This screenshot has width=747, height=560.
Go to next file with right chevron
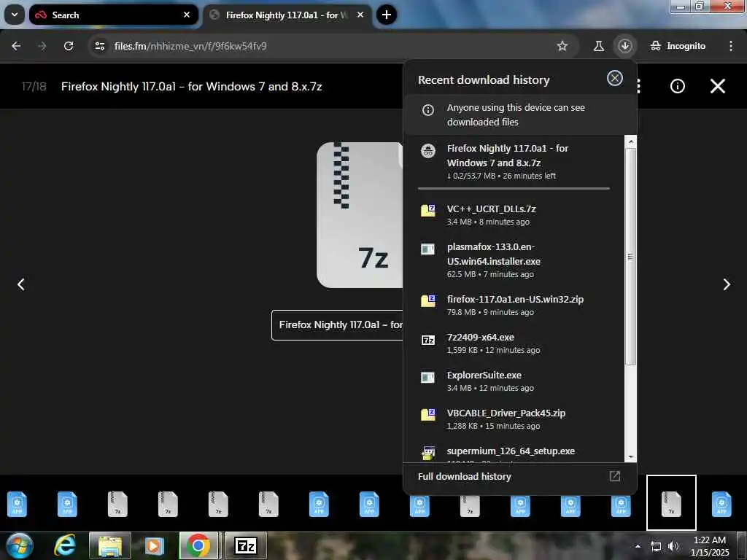tap(727, 284)
